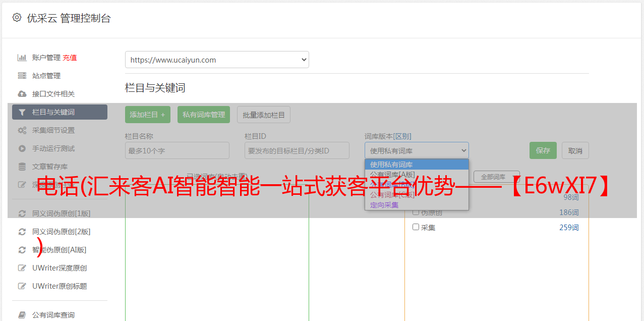This screenshot has width=644, height=321.
Task: Click the gear icon beside 优采云 管理控制台
Action: click(17, 18)
